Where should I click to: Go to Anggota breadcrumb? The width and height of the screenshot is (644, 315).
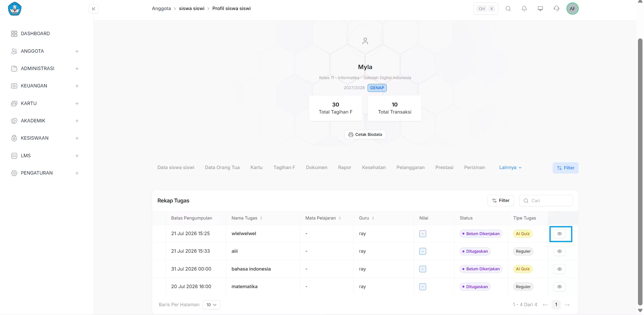(x=161, y=9)
